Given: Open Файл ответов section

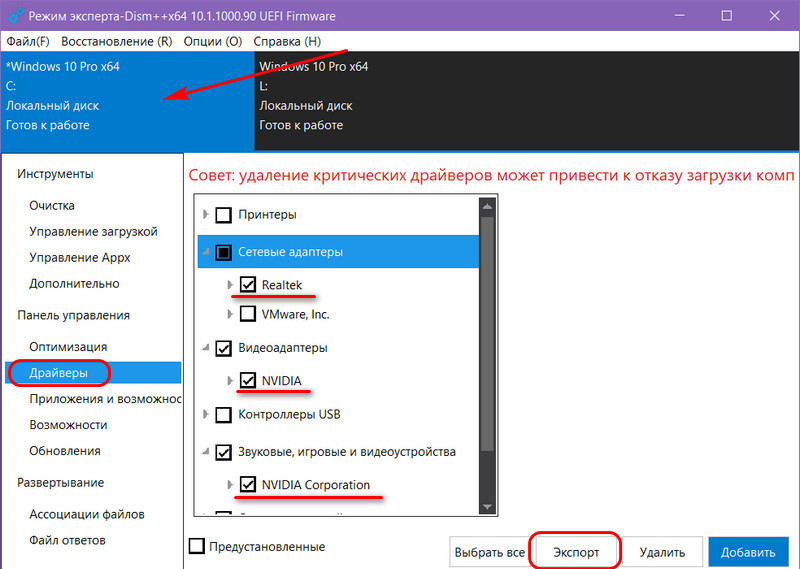Looking at the screenshot, I should tap(67, 540).
